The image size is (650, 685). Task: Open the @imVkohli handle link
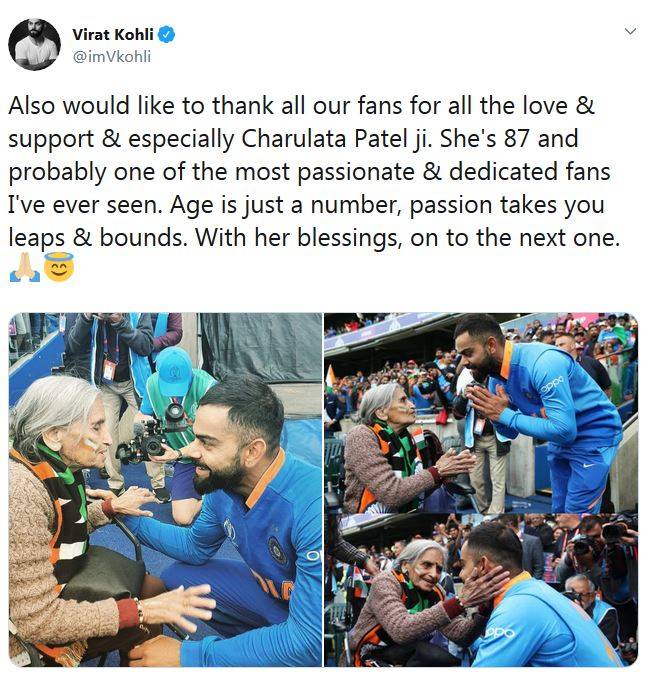tap(112, 57)
